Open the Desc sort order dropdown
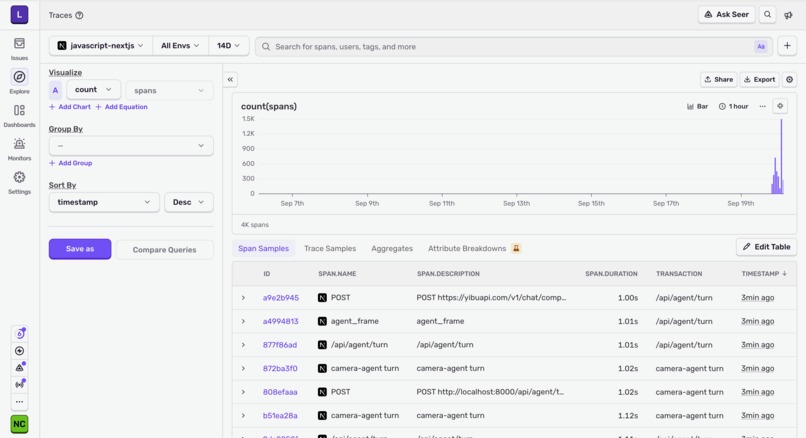The width and height of the screenshot is (806, 438). point(189,202)
